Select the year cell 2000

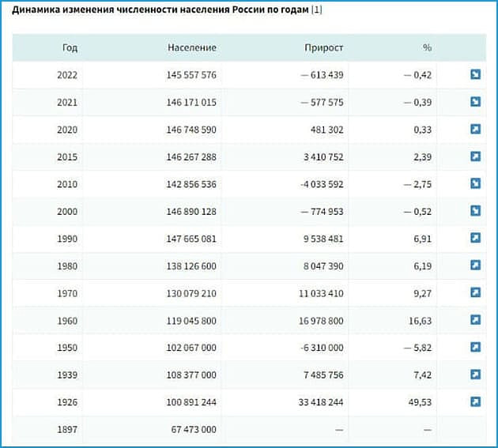click(x=67, y=212)
